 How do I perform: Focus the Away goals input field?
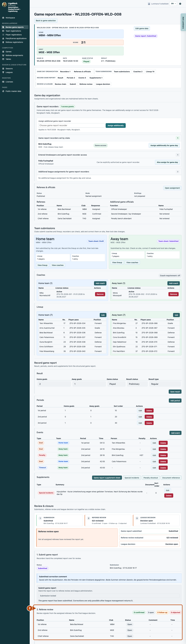(x=89, y=384)
